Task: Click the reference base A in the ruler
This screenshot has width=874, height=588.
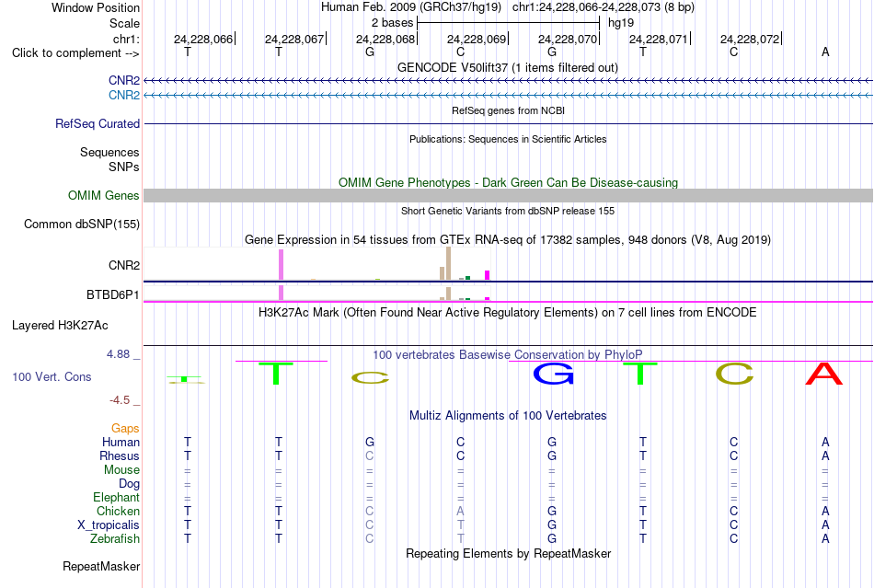Action: [x=825, y=52]
